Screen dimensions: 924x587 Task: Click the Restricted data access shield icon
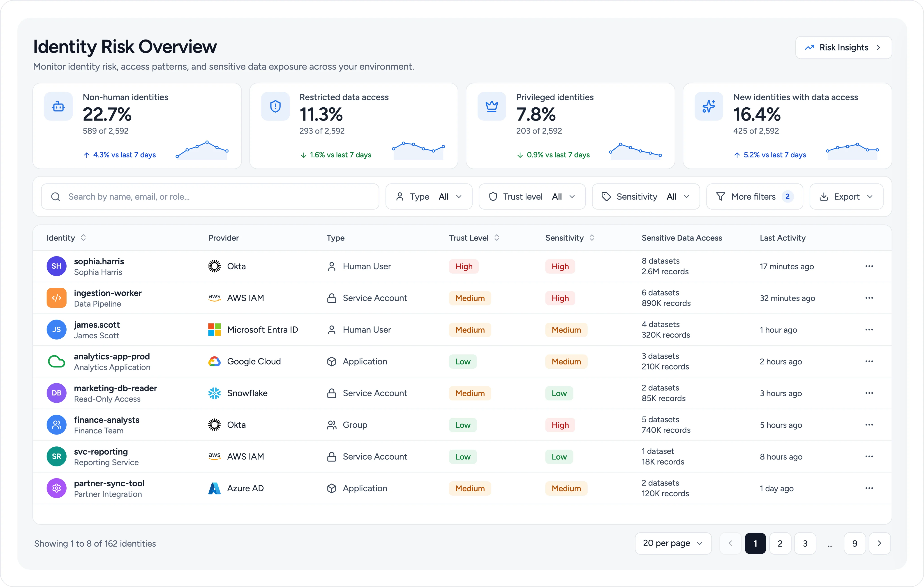tap(275, 106)
